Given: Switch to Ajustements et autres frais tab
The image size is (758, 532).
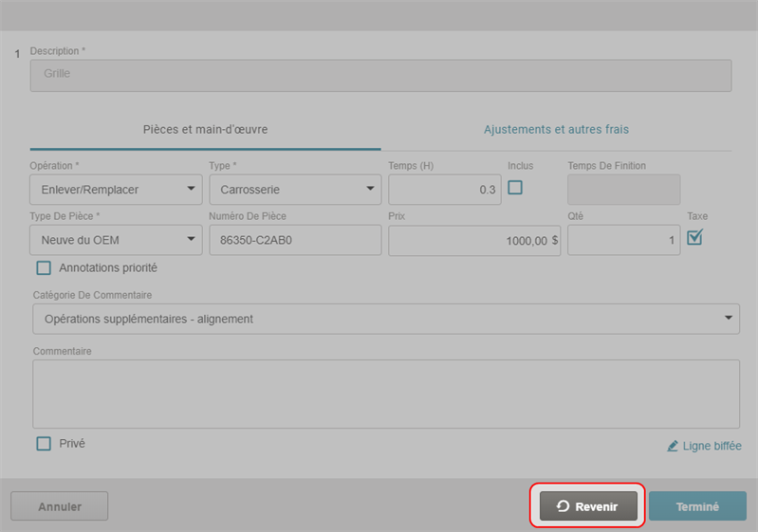Looking at the screenshot, I should (556, 129).
